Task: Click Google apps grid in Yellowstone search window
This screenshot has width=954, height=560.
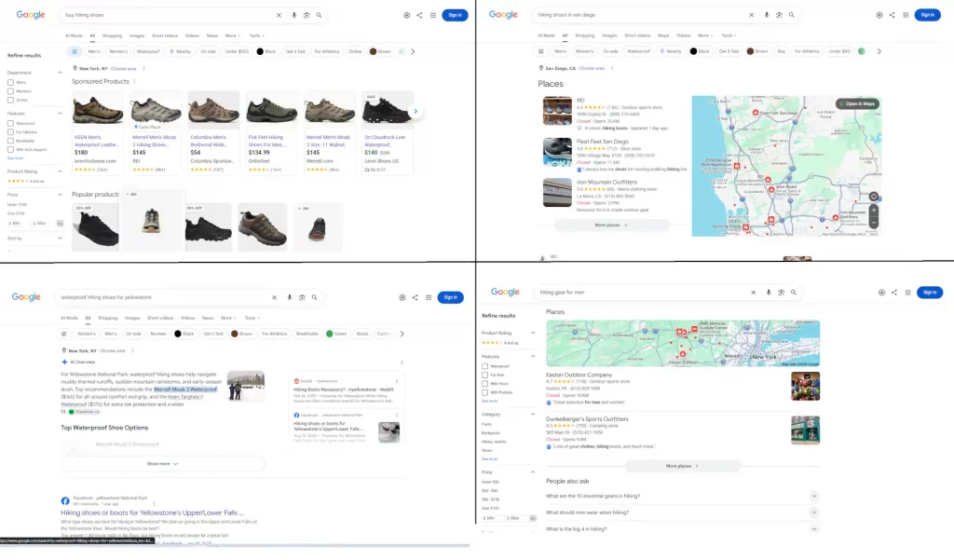Action: point(429,297)
